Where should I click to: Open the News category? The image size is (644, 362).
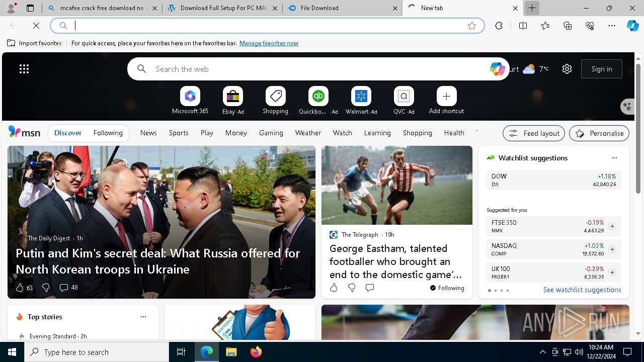pyautogui.click(x=148, y=133)
